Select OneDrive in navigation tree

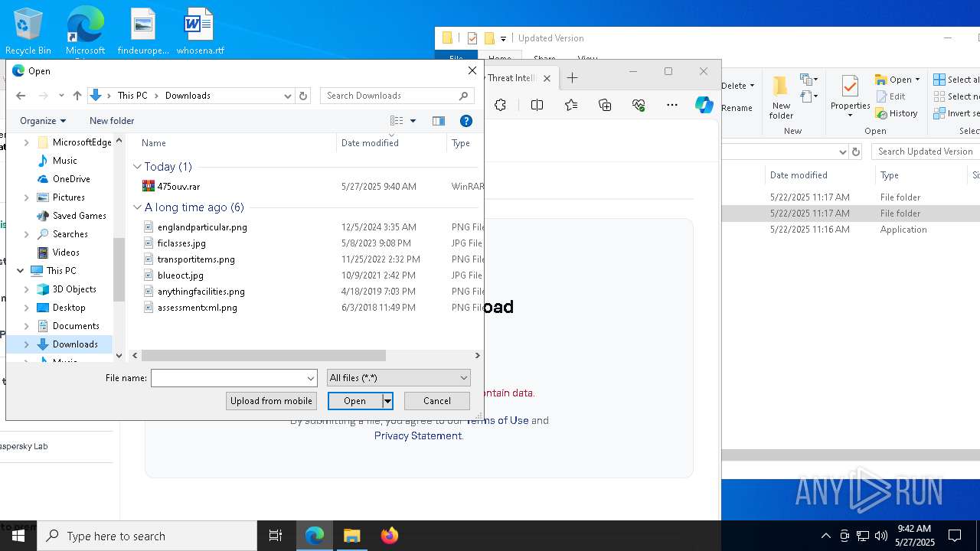tap(71, 179)
